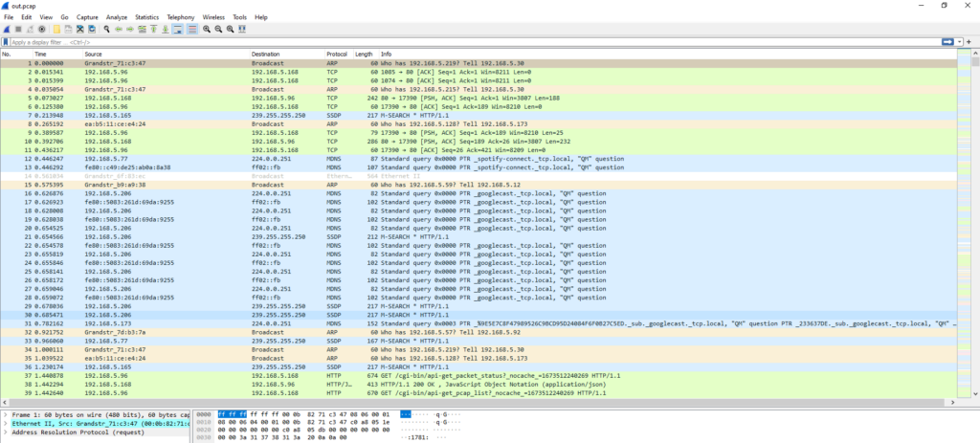This screenshot has height=443, width=980.
Task: Select packet 14 Ethernet II greyed row
Action: tap(479, 176)
